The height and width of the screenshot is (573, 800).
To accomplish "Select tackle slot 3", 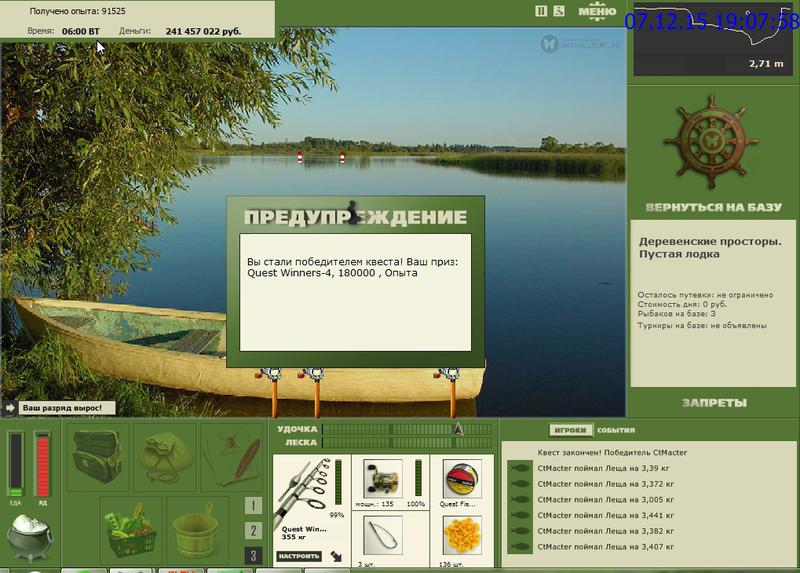I will pyautogui.click(x=254, y=555).
